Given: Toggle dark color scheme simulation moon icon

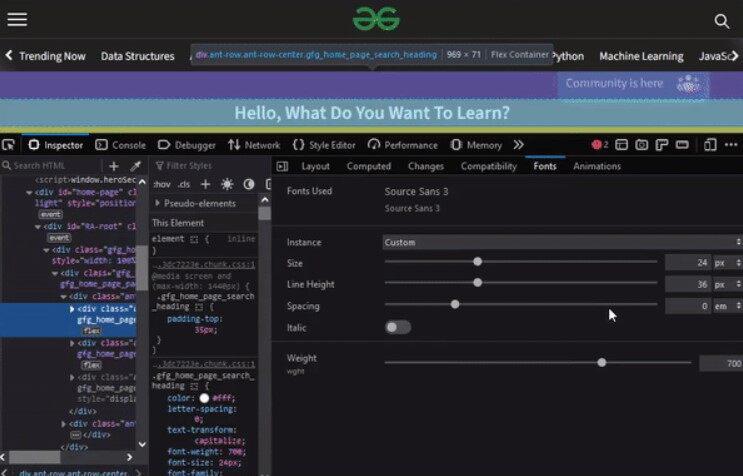Looking at the screenshot, I should tap(249, 184).
